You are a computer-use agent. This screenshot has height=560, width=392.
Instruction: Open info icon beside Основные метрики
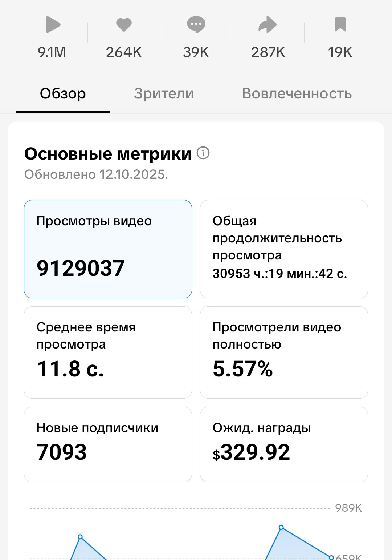click(203, 153)
